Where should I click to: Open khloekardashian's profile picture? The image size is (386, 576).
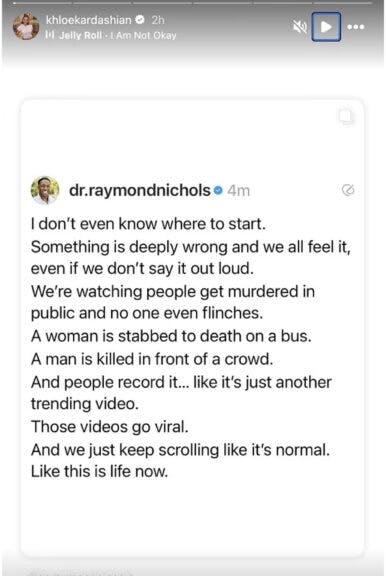pos(26,26)
